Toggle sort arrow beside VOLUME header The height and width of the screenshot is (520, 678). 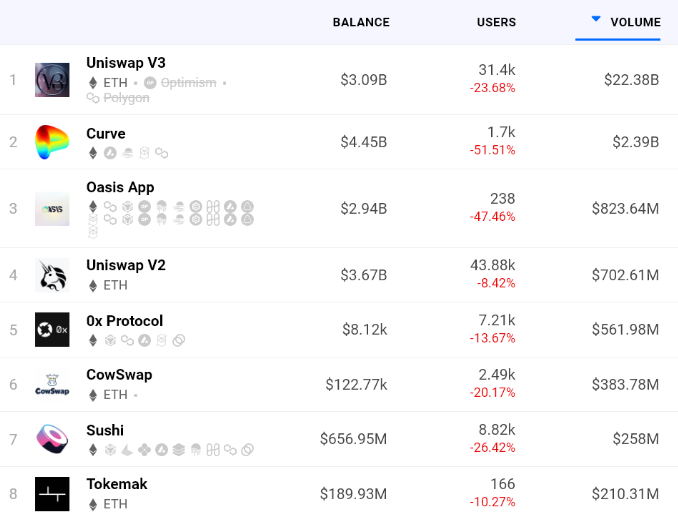tap(596, 19)
